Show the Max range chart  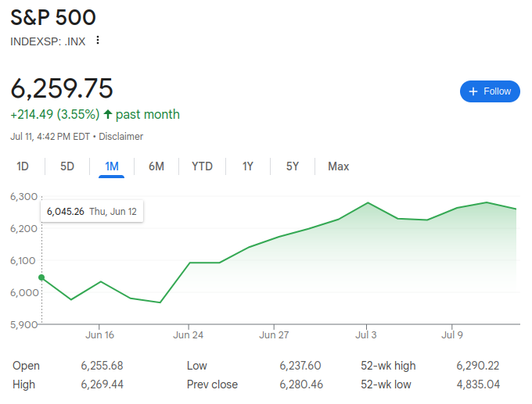[338, 166]
